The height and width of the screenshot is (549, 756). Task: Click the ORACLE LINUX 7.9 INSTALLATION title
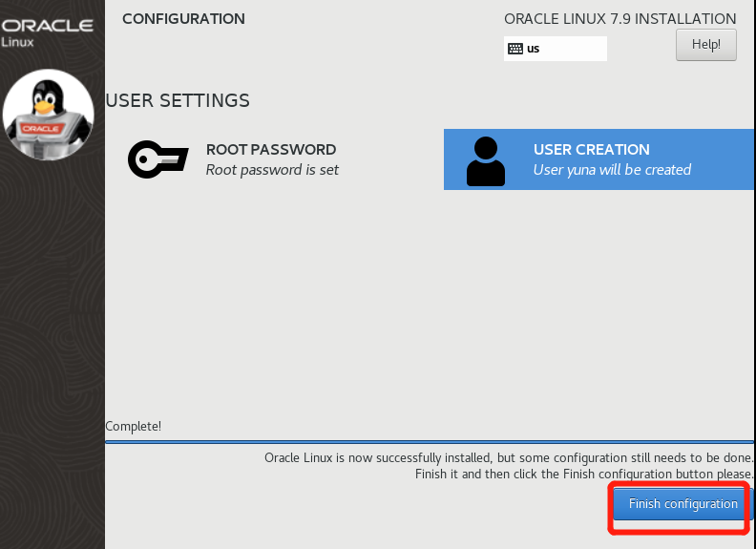tap(620, 19)
